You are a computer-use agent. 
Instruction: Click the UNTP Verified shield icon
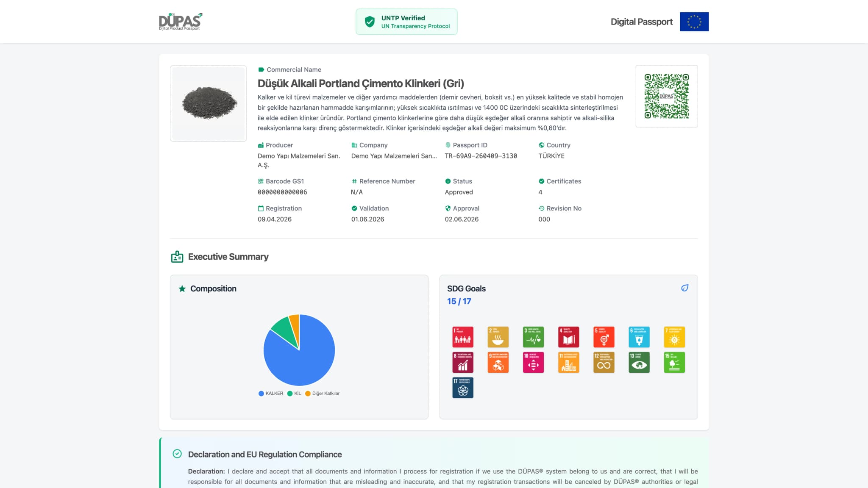tap(370, 22)
